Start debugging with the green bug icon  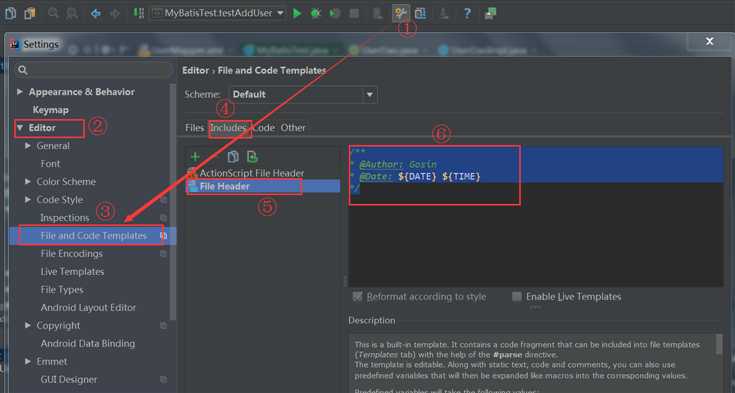315,13
